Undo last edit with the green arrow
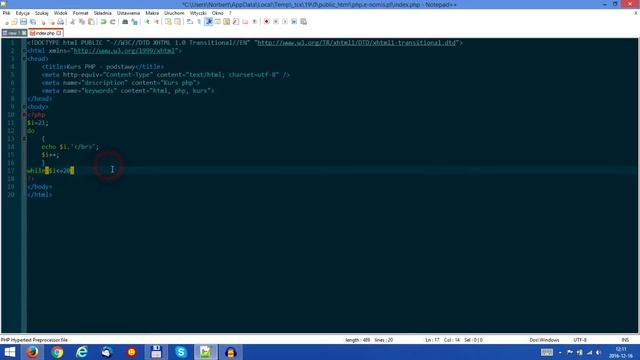Viewport: 640px width, 360px height. tap(103, 22)
